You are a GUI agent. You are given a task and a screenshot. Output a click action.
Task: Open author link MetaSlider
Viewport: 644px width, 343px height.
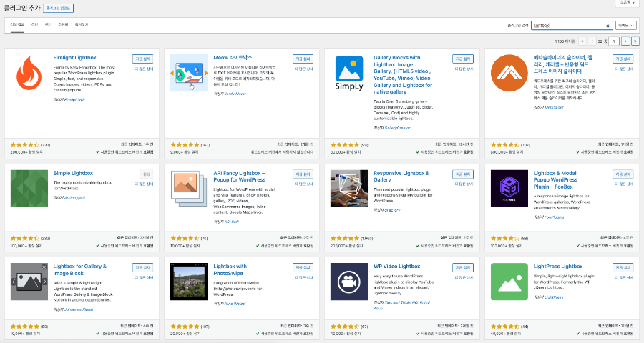(x=554, y=107)
